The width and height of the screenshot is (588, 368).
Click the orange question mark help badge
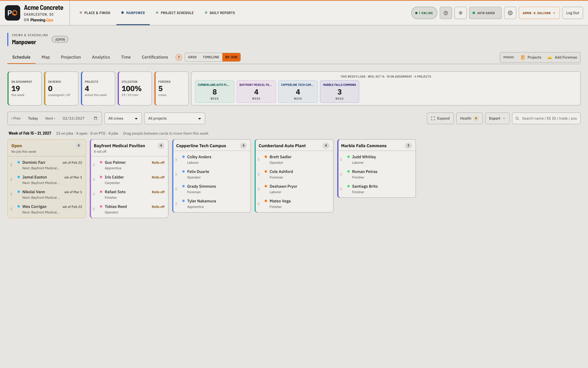coord(179,57)
